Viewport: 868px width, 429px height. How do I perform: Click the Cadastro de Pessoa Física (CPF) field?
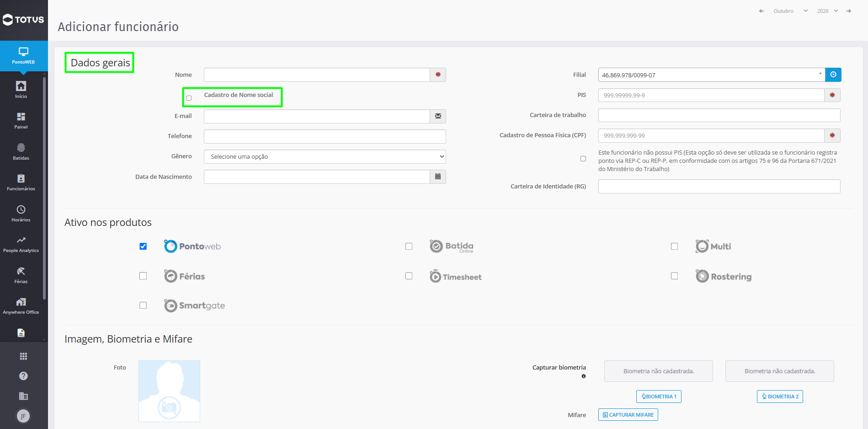coord(711,135)
